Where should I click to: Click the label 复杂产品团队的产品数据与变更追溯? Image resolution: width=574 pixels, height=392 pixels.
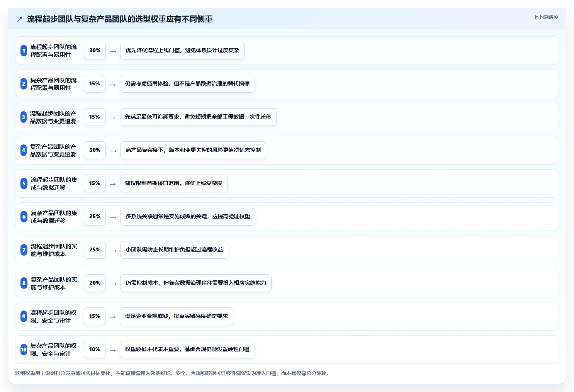click(54, 150)
